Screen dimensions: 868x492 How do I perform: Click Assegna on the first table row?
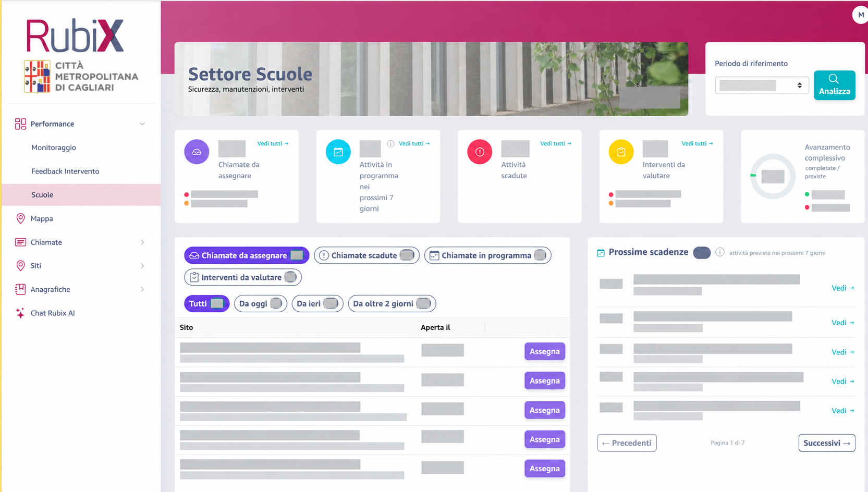[x=544, y=352]
